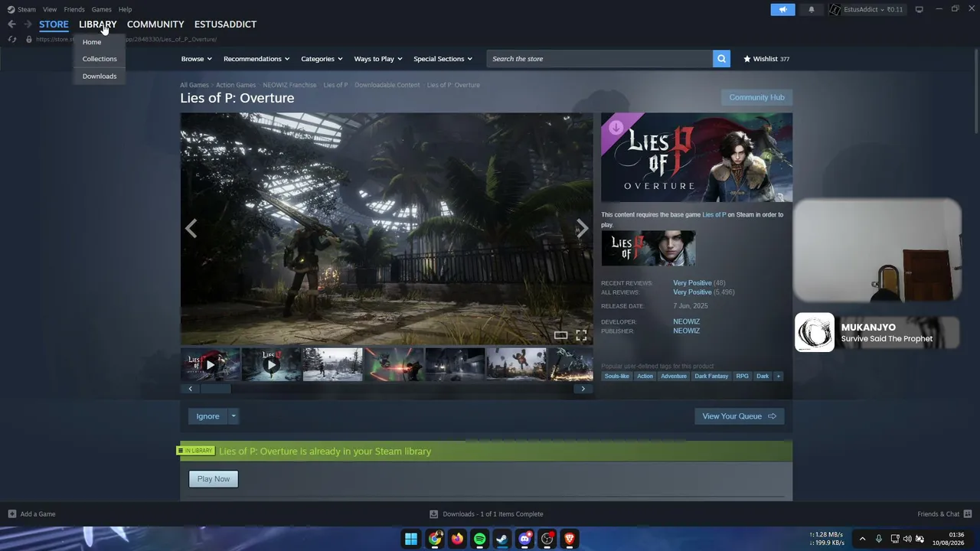Open Firefox from the taskbar

pos(457,539)
